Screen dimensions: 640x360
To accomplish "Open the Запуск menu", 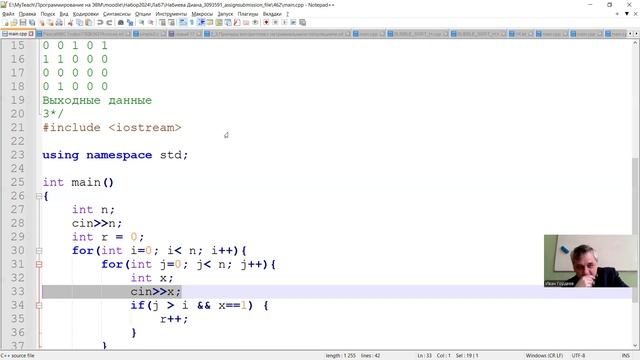I will tap(225, 14).
